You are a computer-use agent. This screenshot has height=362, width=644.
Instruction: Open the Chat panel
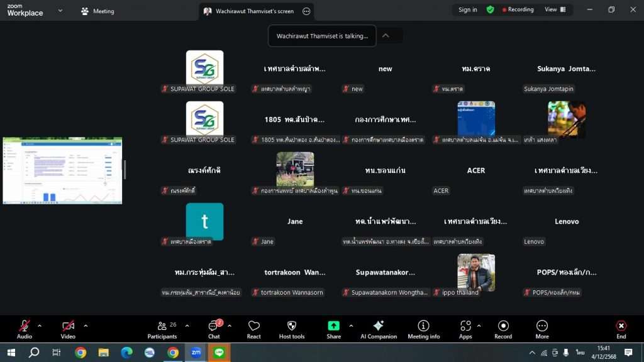(x=214, y=329)
